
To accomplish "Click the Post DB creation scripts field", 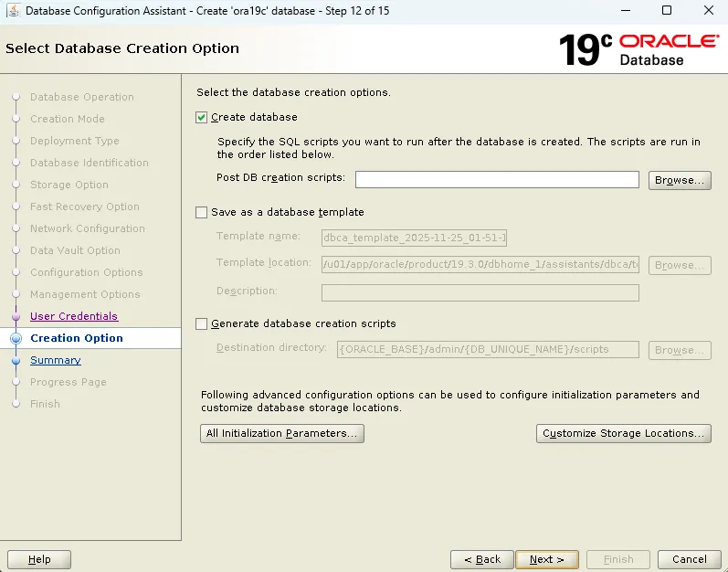I will click(x=497, y=180).
